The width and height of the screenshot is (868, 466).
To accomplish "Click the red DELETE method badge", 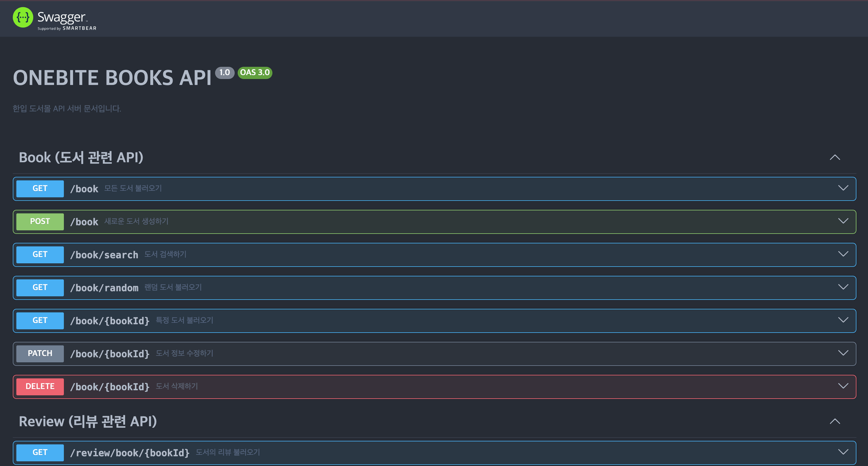I will pyautogui.click(x=40, y=387).
